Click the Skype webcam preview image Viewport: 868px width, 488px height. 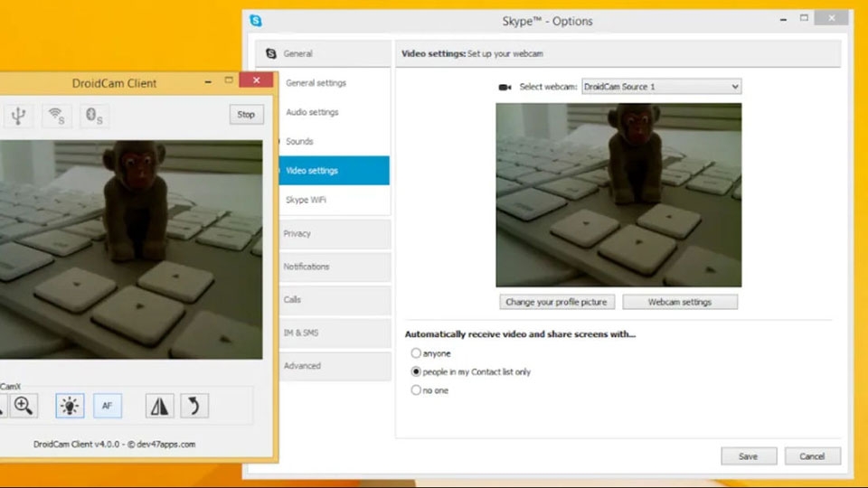point(618,195)
